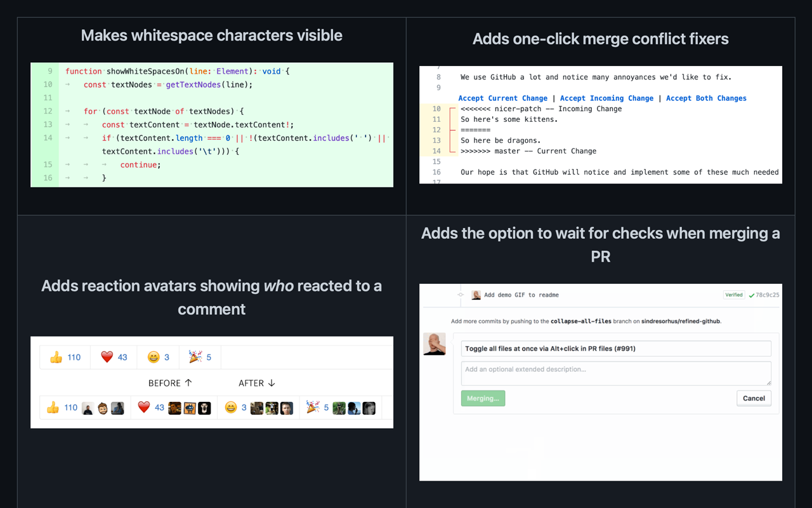Screen dimensions: 812x508
Task: Click the Verified badge checkmark
Action: point(734,295)
